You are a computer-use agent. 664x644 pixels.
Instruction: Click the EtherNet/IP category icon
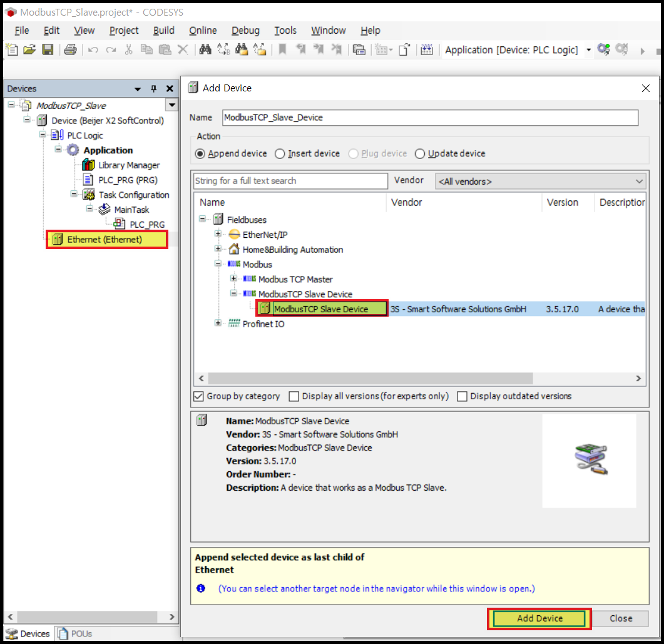[x=234, y=235]
